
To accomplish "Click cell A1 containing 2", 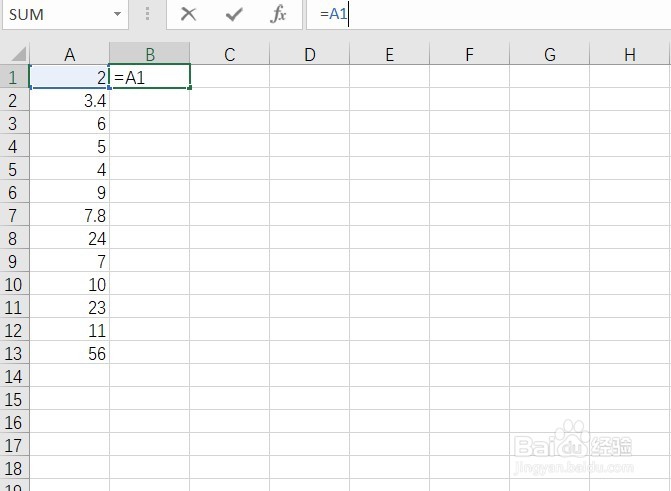I will [69, 77].
